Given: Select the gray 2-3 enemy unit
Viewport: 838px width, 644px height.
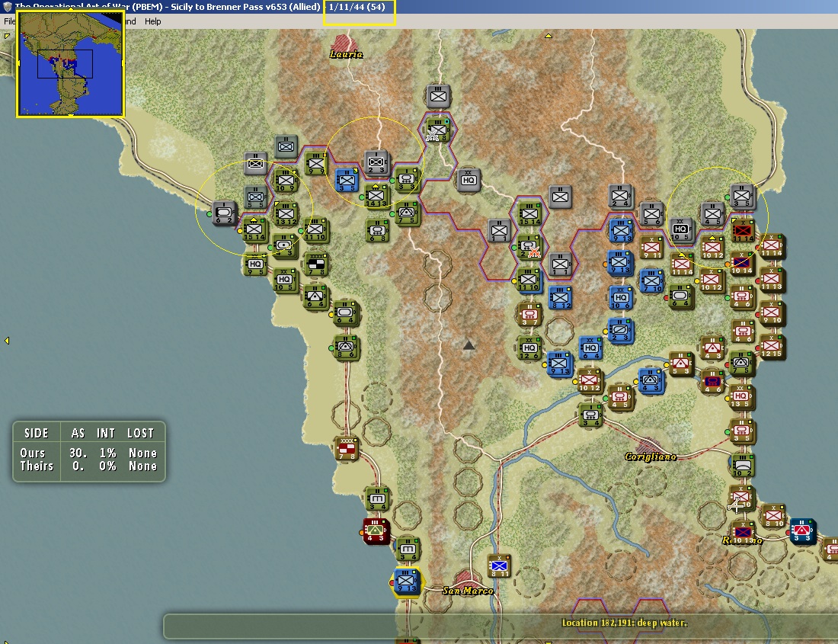Looking at the screenshot, I should pyautogui.click(x=376, y=162).
